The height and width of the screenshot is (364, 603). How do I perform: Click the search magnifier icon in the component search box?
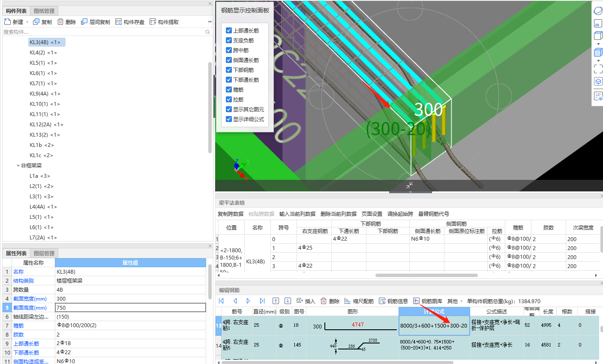(x=208, y=32)
